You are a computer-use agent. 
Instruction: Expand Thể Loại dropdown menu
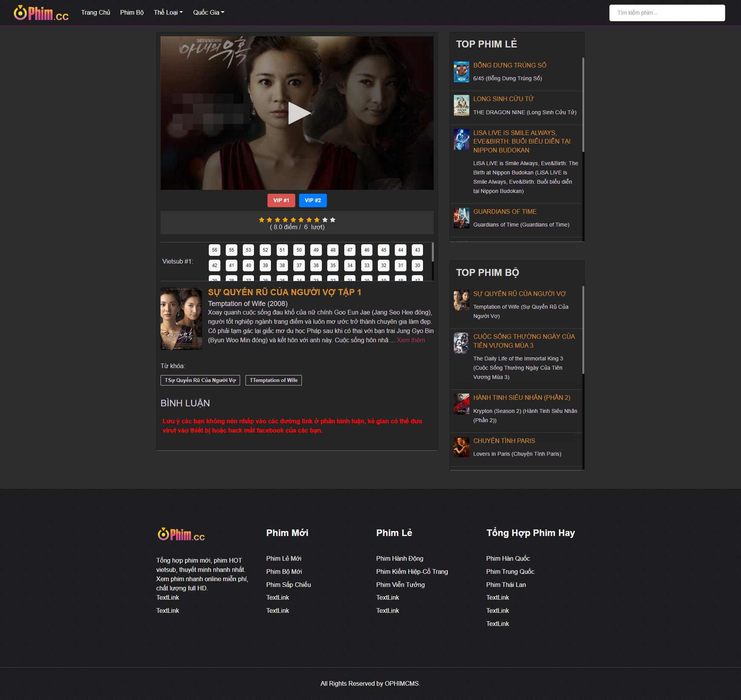pyautogui.click(x=168, y=12)
